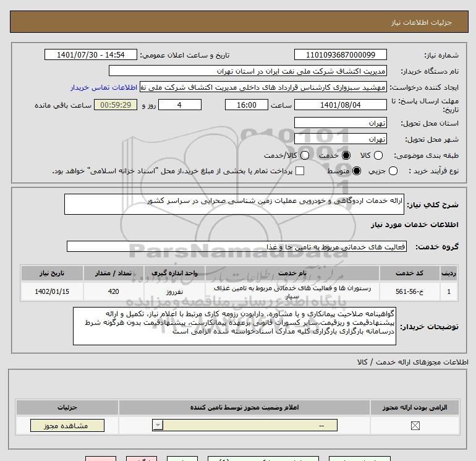Click the buyer notes text area
Viewport: 476px width, 461px height.
click(x=234, y=326)
